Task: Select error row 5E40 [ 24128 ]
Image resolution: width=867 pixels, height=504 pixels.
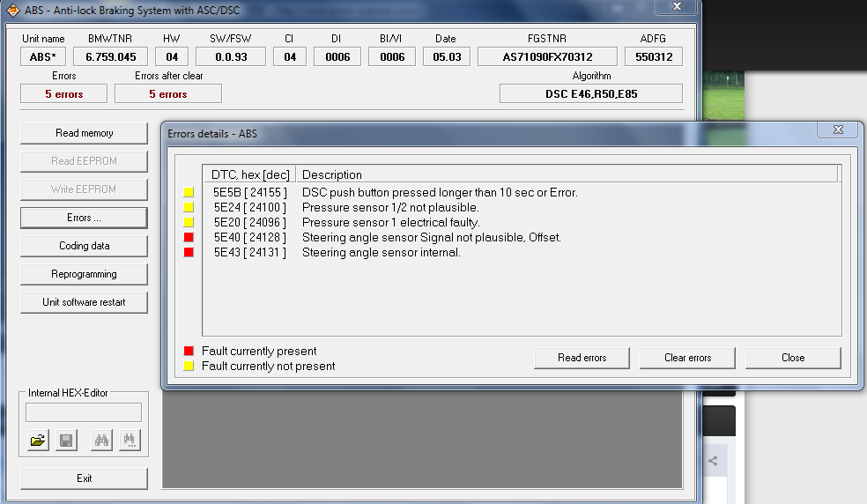Action: (x=250, y=237)
